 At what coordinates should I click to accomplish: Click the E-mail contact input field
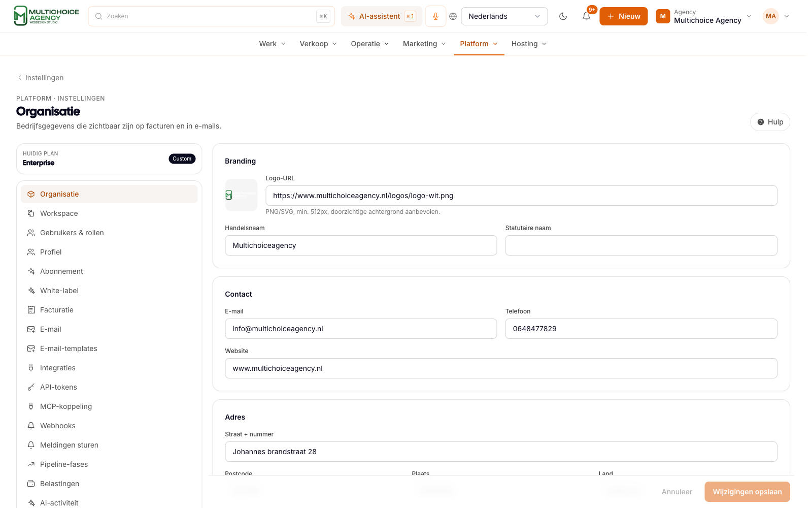coord(361,329)
